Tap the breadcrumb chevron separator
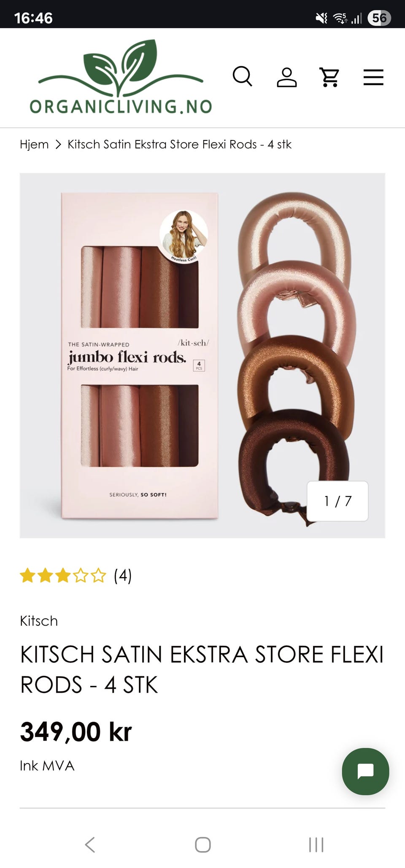Screen dimensions: 405x868 tap(58, 145)
